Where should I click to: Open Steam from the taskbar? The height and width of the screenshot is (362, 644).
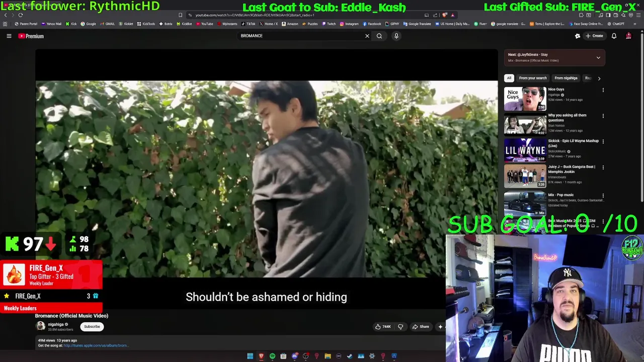350,356
